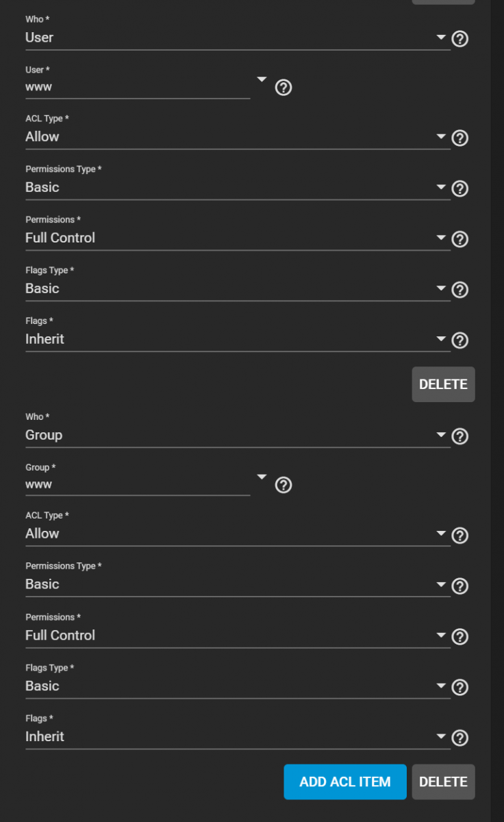Focus the Group name input containing www

click(138, 484)
